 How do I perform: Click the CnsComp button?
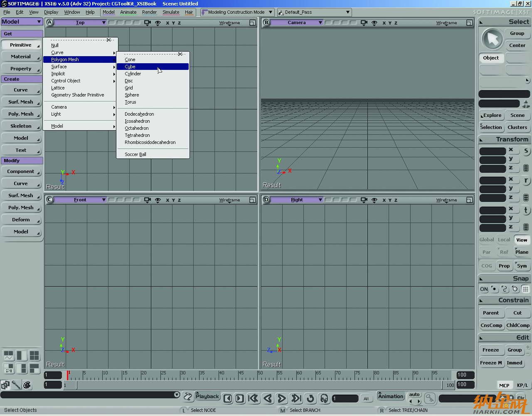(x=491, y=325)
